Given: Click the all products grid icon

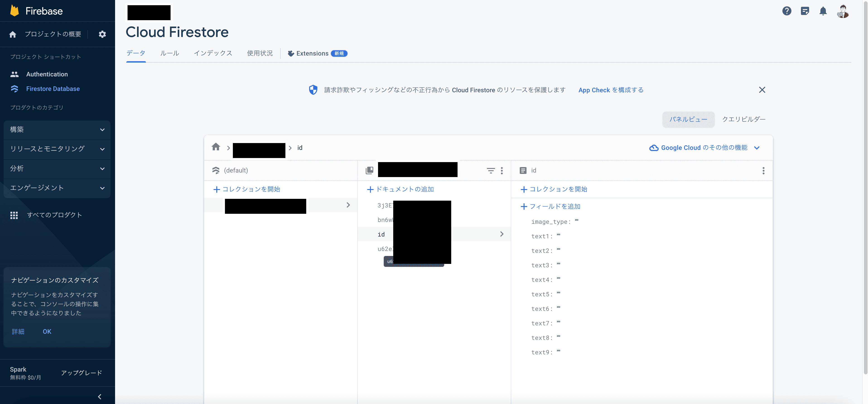Looking at the screenshot, I should pyautogui.click(x=14, y=215).
